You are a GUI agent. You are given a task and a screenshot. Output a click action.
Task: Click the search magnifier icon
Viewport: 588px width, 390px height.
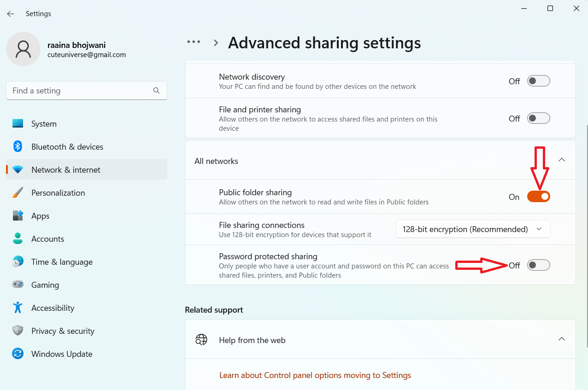pos(156,91)
